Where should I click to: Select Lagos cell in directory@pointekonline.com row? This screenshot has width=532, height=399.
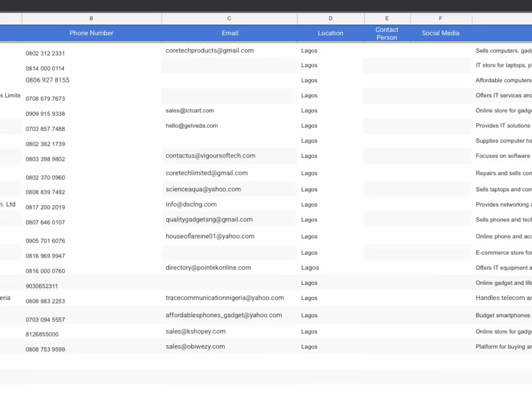[310, 268]
